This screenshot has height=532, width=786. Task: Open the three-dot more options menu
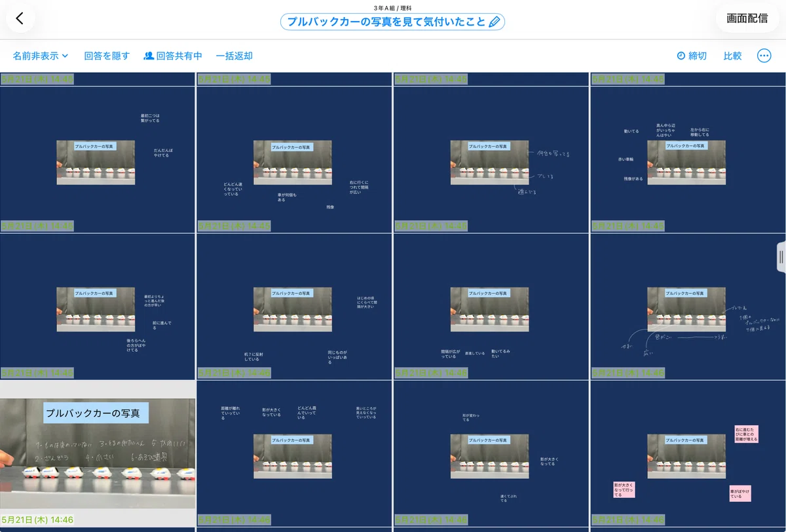[764, 56]
